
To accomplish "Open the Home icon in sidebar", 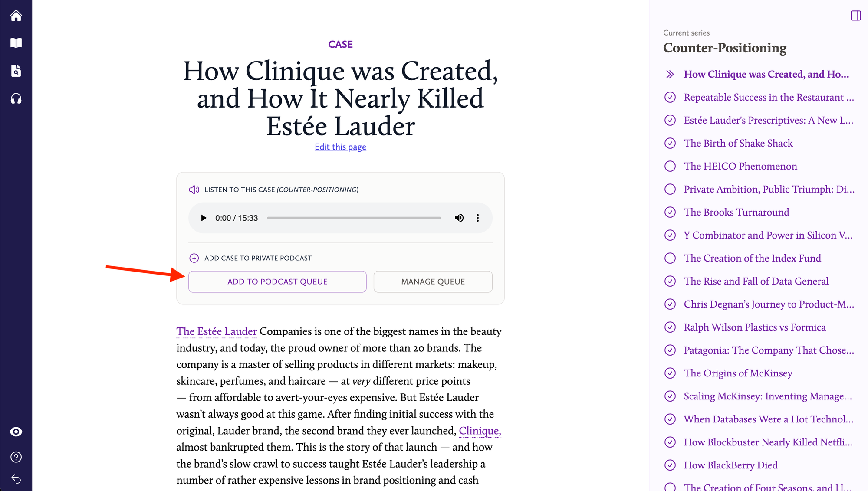I will point(16,16).
